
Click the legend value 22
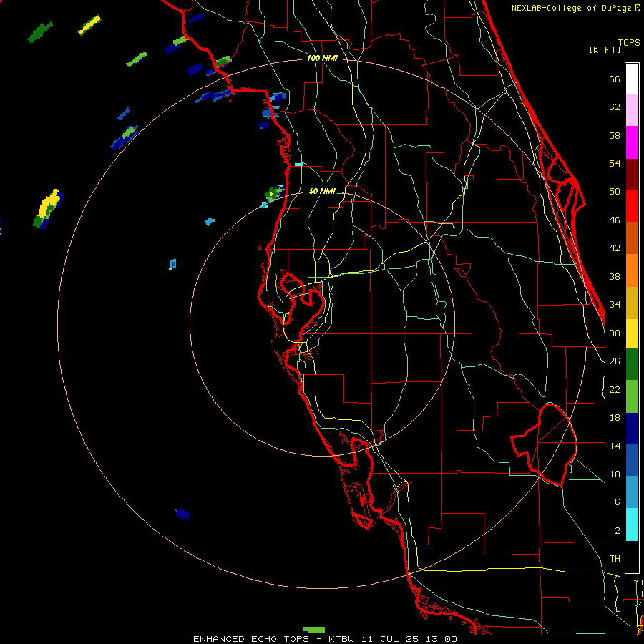[x=615, y=389]
